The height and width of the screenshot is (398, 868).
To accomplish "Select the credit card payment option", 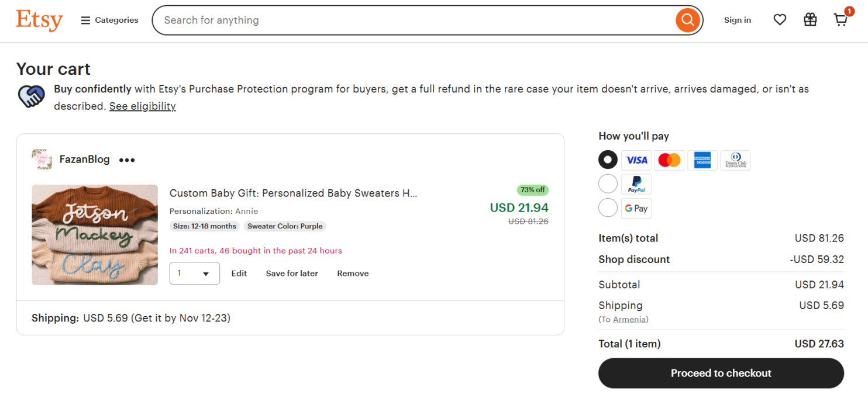I will pyautogui.click(x=608, y=160).
